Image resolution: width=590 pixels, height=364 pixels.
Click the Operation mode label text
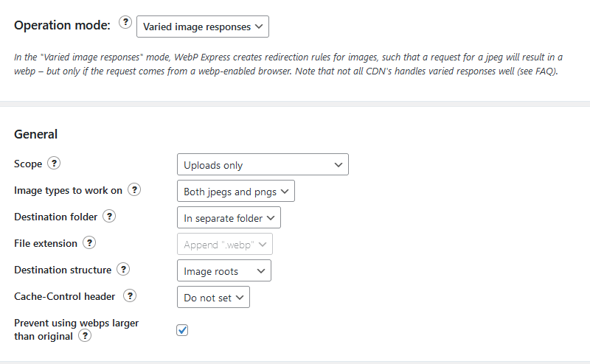[63, 25]
